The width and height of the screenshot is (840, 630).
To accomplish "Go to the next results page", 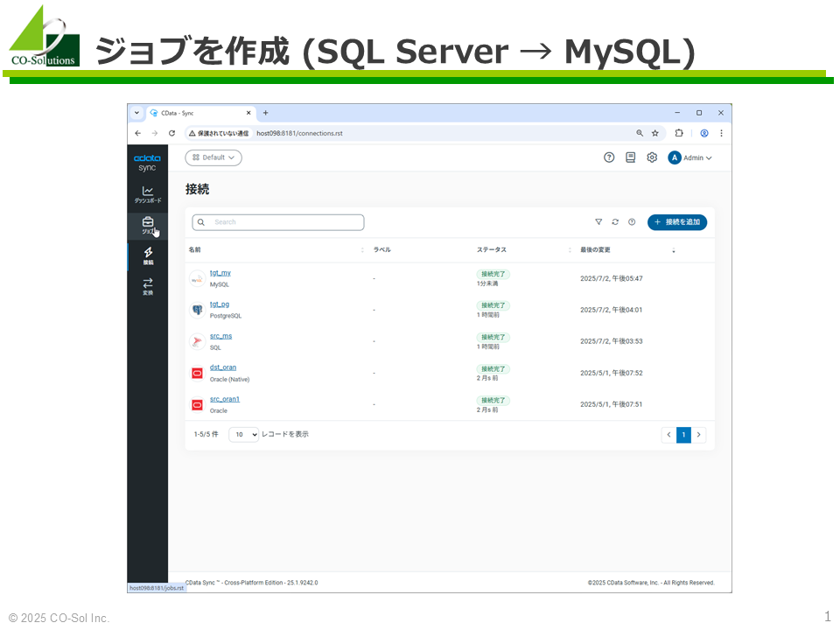I will (698, 435).
